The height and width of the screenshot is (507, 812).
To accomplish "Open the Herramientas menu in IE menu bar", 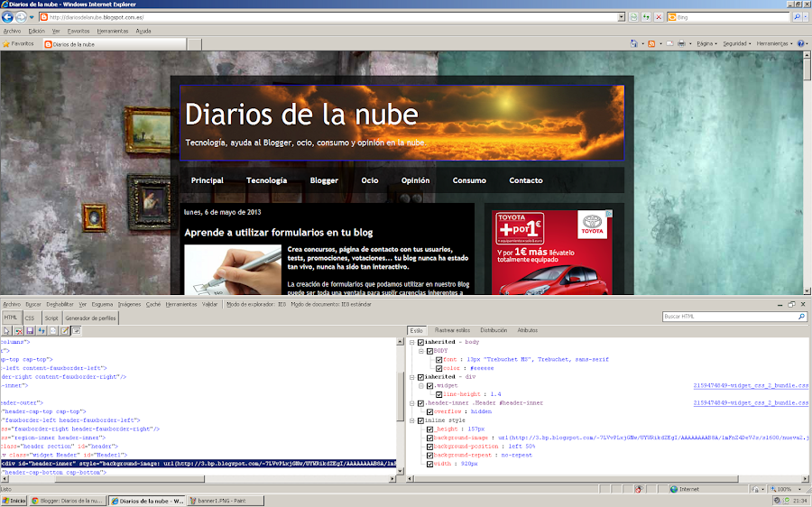I will (113, 31).
